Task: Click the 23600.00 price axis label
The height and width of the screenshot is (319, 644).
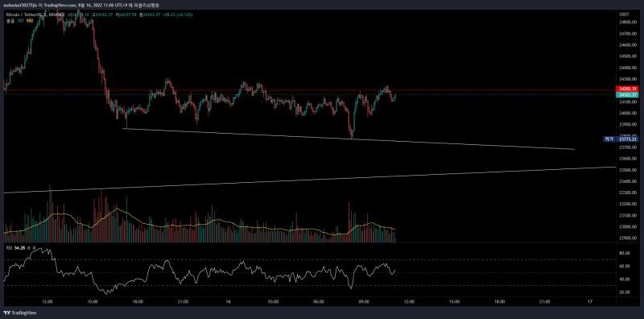Action: (x=627, y=158)
